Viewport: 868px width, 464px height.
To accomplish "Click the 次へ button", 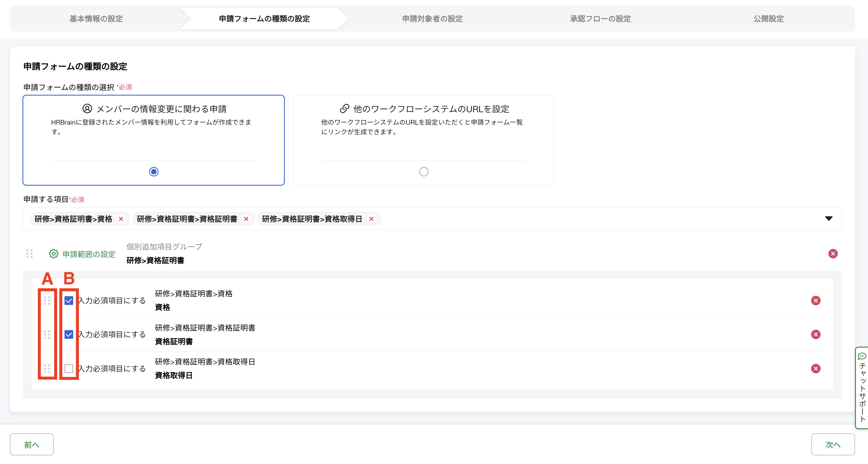I will [x=833, y=444].
